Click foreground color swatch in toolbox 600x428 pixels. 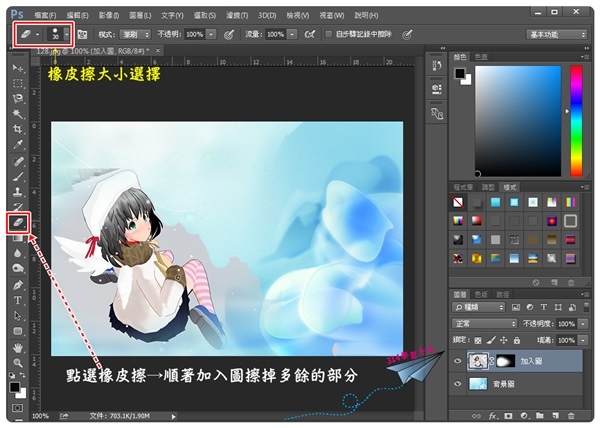tap(15, 387)
